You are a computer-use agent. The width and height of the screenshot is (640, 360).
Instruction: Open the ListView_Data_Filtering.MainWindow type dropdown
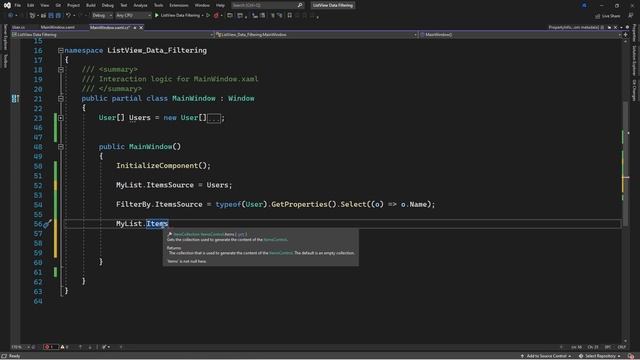point(316,35)
